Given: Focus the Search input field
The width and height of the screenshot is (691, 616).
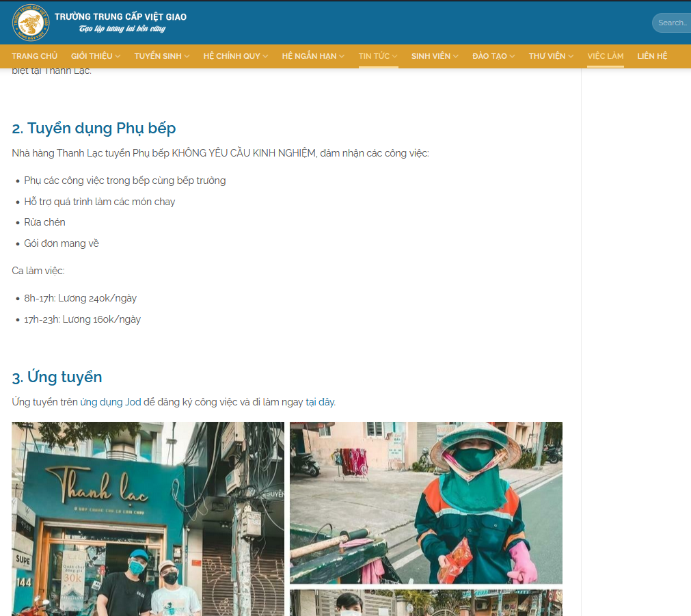Looking at the screenshot, I should [672, 23].
